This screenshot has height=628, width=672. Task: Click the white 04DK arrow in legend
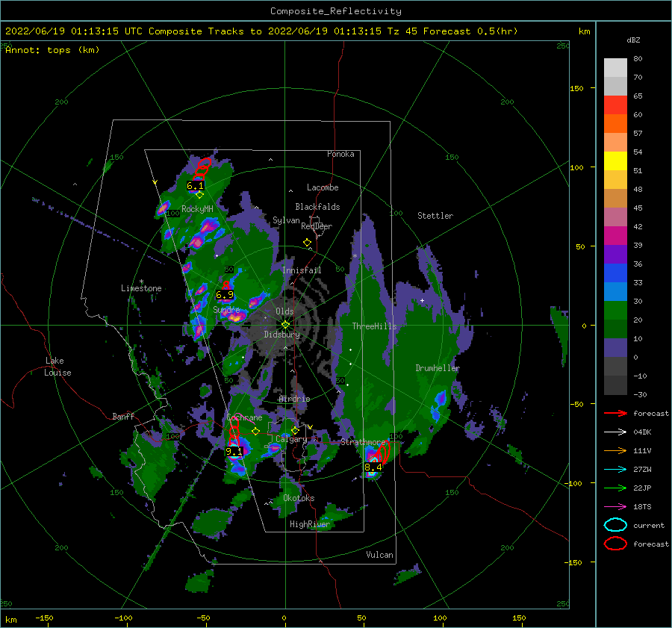coord(615,432)
